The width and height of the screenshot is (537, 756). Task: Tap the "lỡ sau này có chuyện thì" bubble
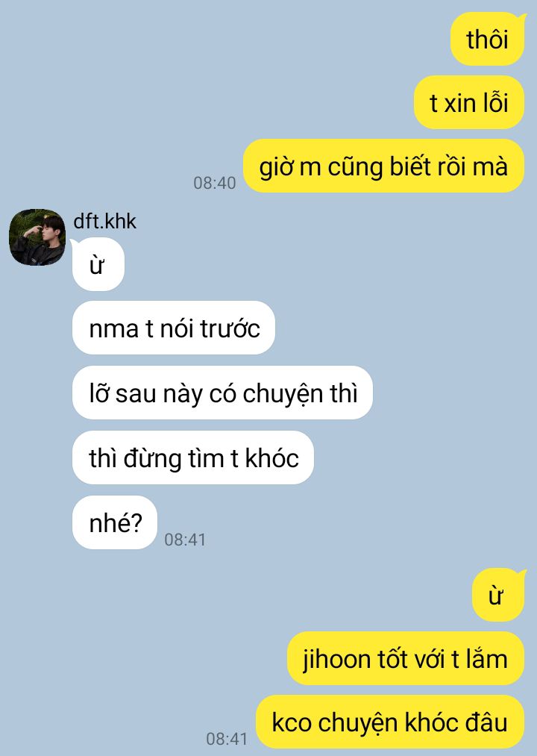click(x=222, y=393)
